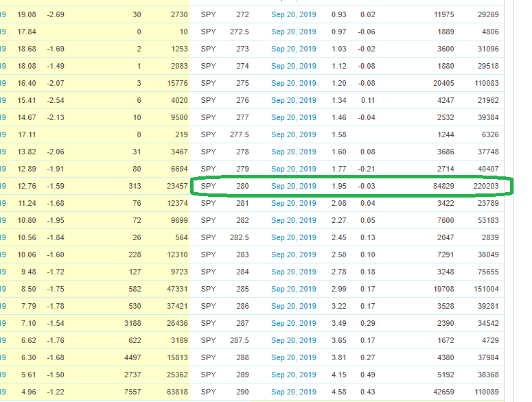Open the expiry date link on the 272.5 row
The image size is (532, 402).
[293, 32]
